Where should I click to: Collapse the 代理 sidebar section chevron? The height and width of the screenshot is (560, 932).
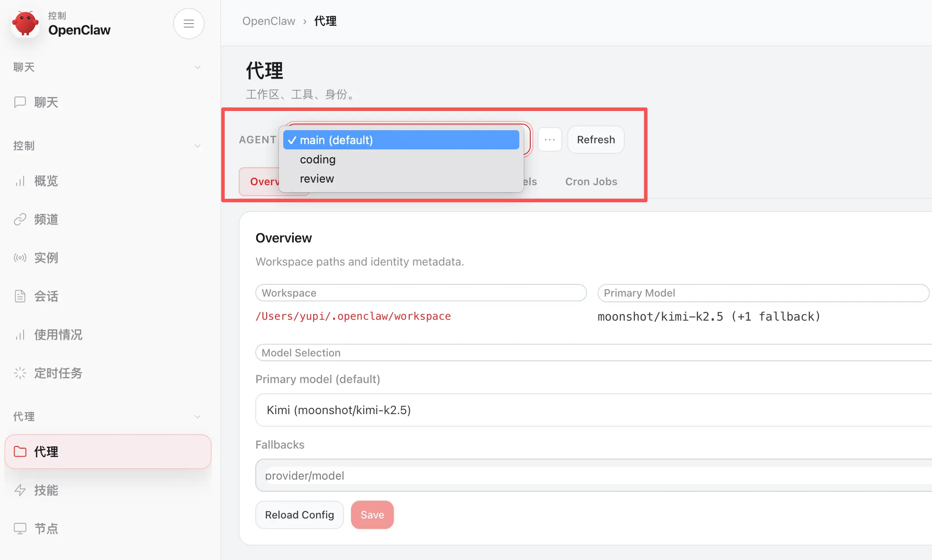[x=198, y=417]
